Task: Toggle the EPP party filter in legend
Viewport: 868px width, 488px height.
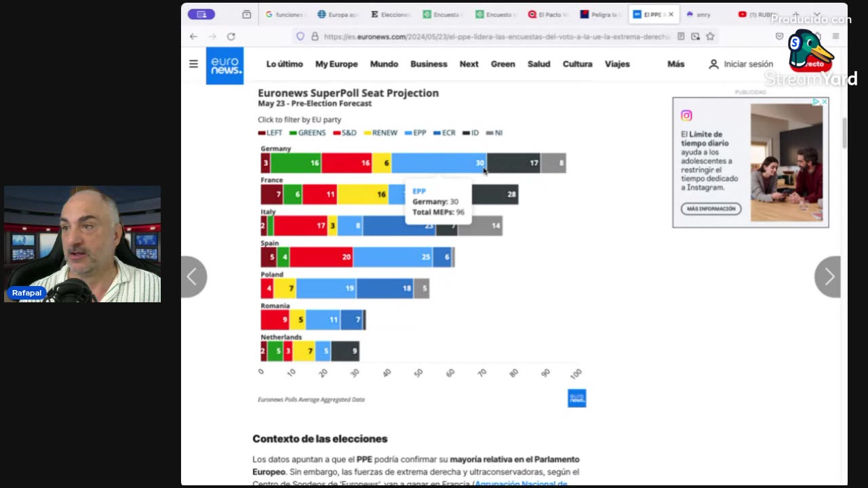Action: [x=415, y=133]
